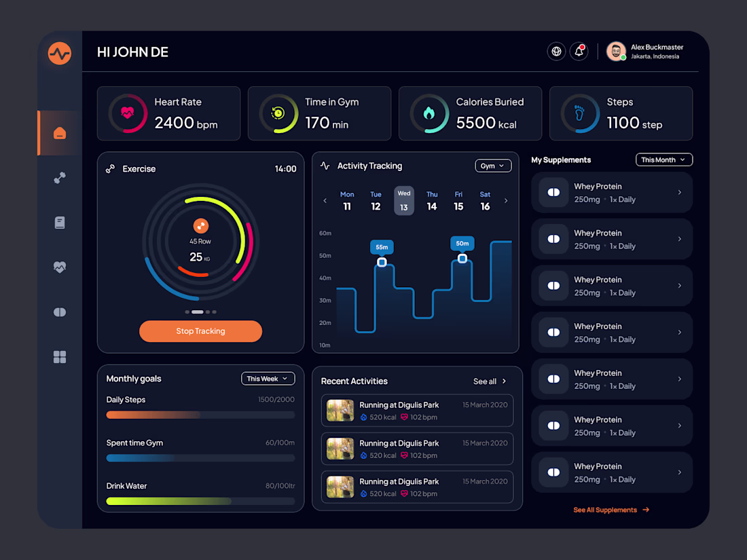Click kcal flame icon in second activity
The height and width of the screenshot is (560, 747).
[x=363, y=455]
